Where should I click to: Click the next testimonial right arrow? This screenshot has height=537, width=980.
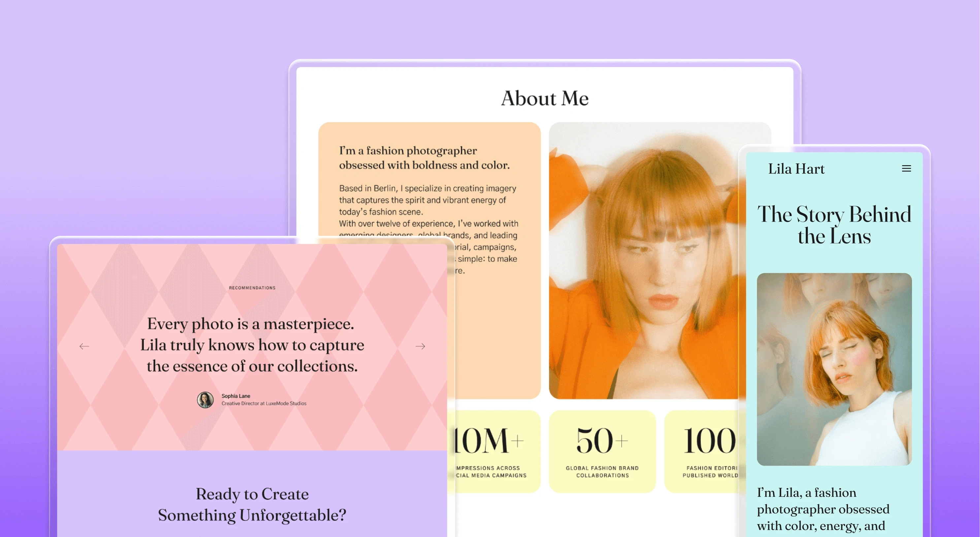420,346
